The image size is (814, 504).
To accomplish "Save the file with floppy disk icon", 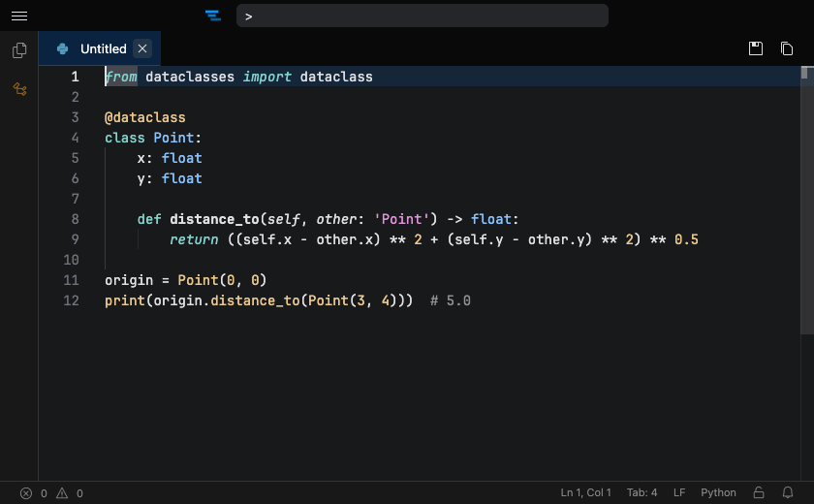I will tap(756, 48).
